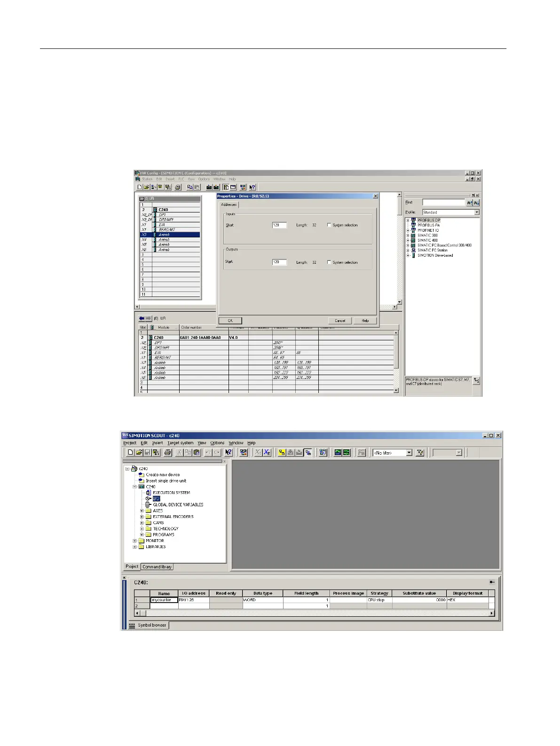
Task: Select EXECUTION SYSTEM tree item
Action: pos(172,493)
